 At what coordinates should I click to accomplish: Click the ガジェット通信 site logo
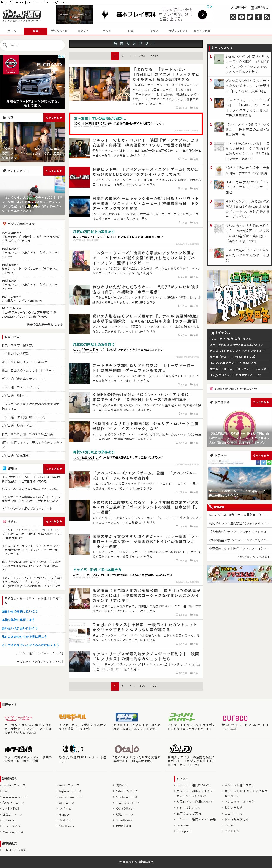coord(22,14)
